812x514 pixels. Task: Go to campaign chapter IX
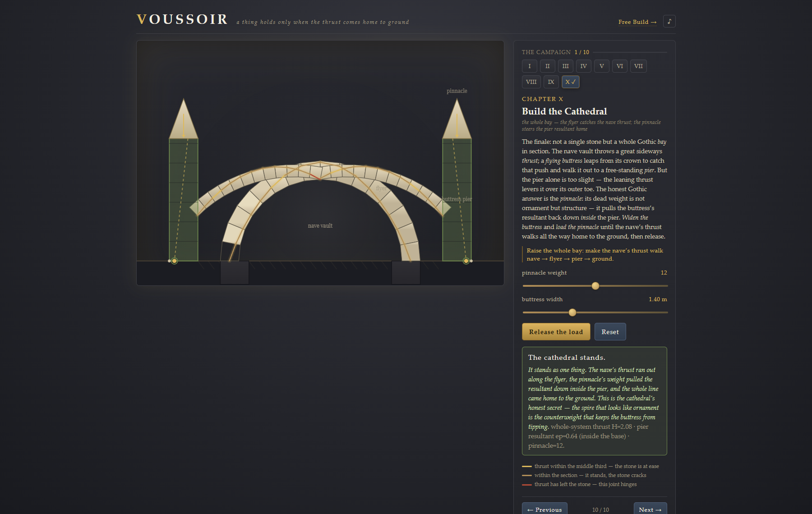(x=551, y=82)
